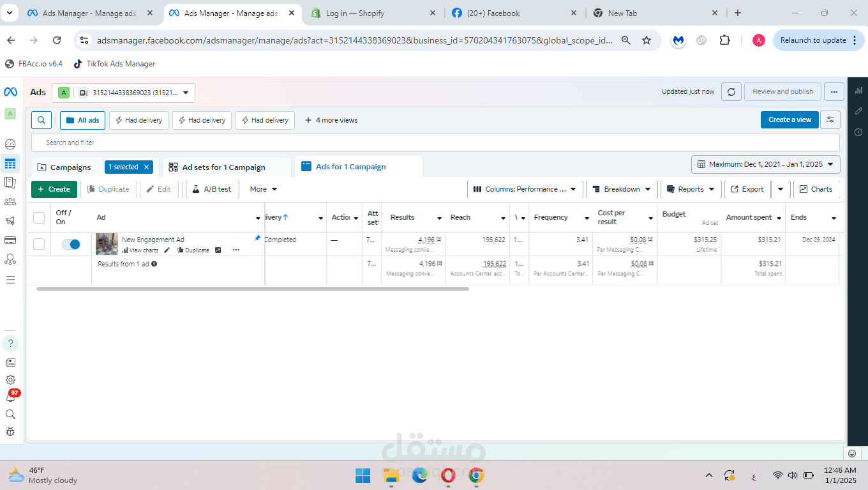This screenshot has width=868, height=490.
Task: Open the three-dot menu beside Review and publish
Action: coord(834,92)
